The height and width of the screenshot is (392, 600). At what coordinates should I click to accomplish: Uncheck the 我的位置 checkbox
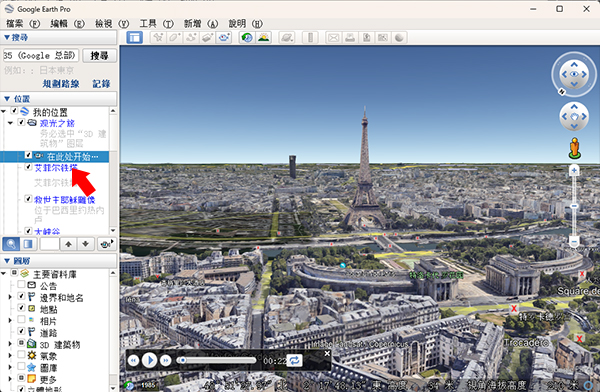(x=14, y=111)
